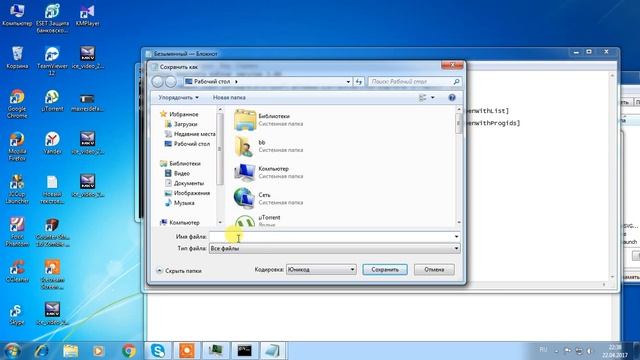Open the Google Chrome desktop shortcut
Image resolution: width=640 pixels, height=360 pixels.
[17, 104]
